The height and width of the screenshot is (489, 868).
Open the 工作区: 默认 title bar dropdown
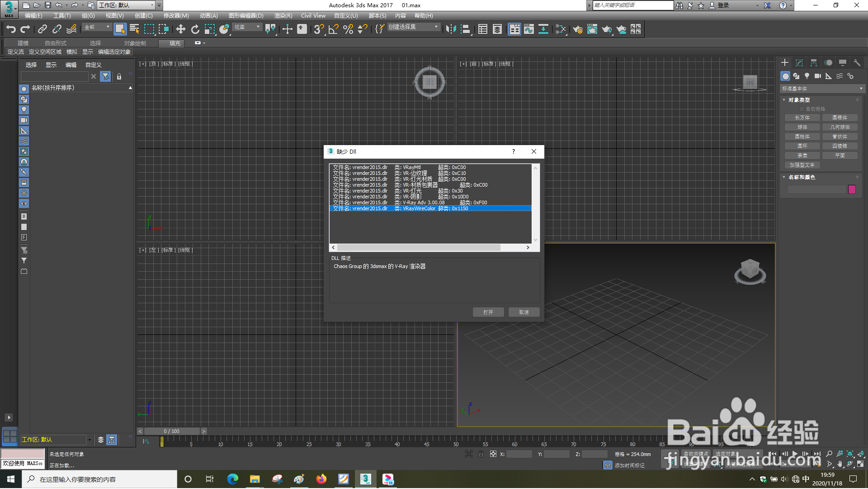[126, 5]
